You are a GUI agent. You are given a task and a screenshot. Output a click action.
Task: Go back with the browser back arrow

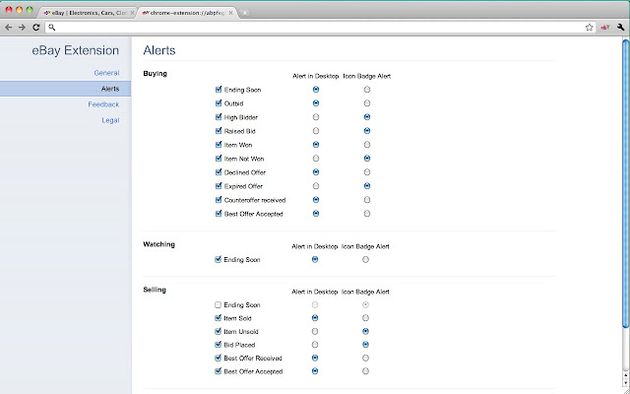9,27
